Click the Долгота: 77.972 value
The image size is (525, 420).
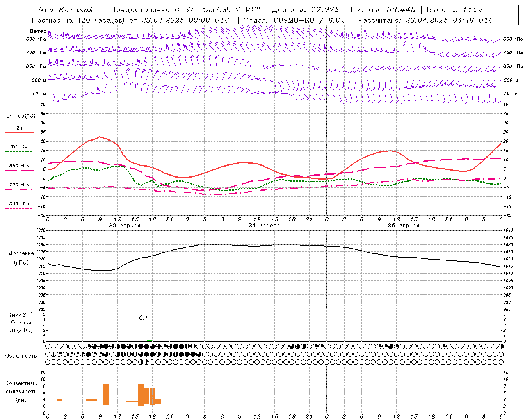(x=306, y=10)
